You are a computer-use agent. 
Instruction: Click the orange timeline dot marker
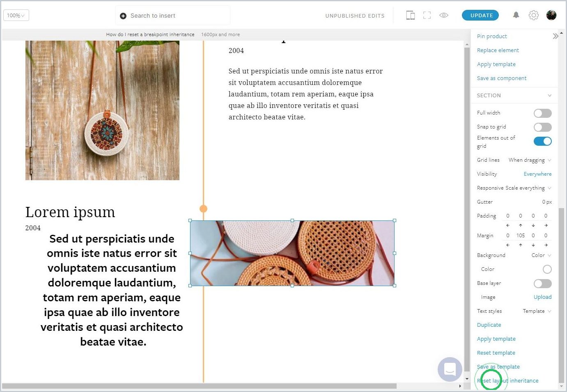point(203,209)
